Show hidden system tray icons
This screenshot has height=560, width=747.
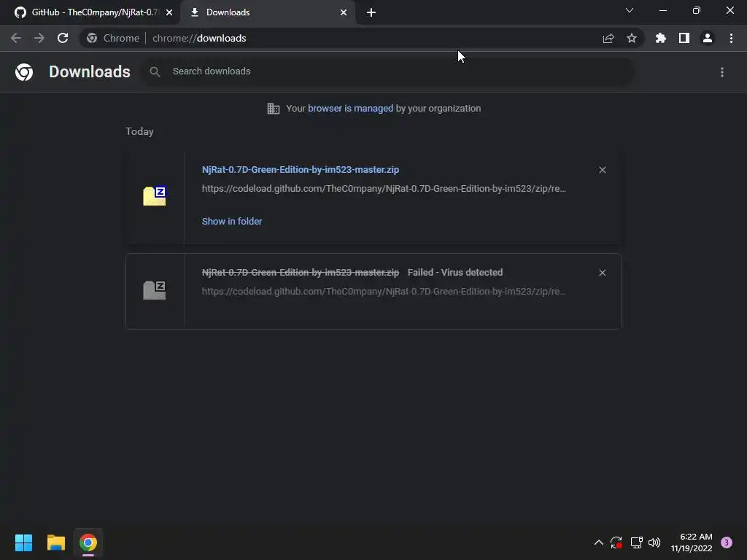(599, 542)
